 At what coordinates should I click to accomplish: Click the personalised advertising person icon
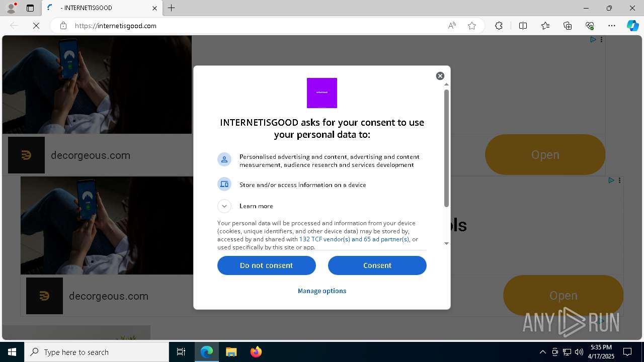[x=224, y=159]
